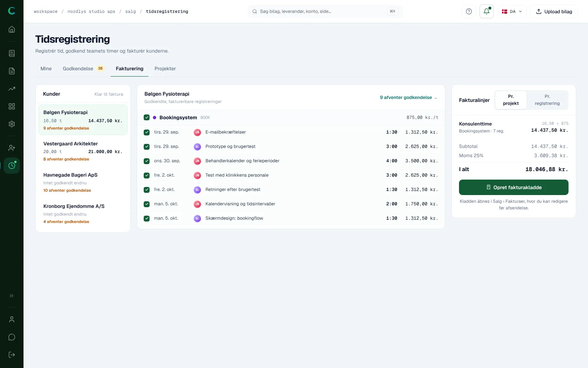
Task: Uncheck the Skærmdesign: bookingflow checkbox
Action: click(147, 218)
